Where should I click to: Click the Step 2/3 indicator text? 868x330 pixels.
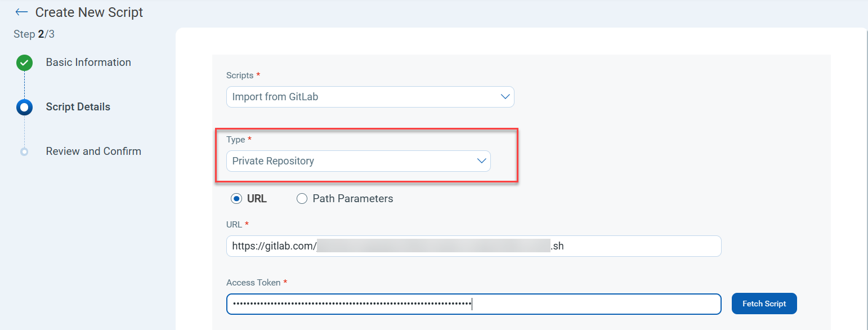click(34, 34)
